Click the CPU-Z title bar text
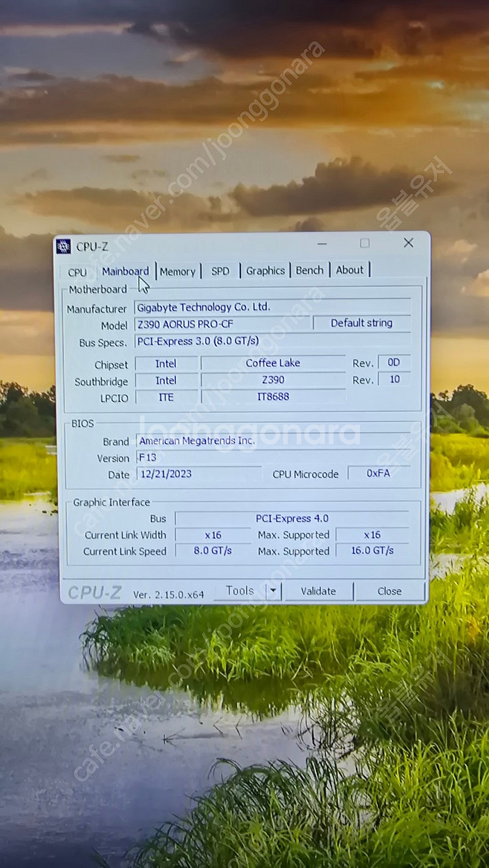Screen dimensions: 489x868 pyautogui.click(x=92, y=246)
